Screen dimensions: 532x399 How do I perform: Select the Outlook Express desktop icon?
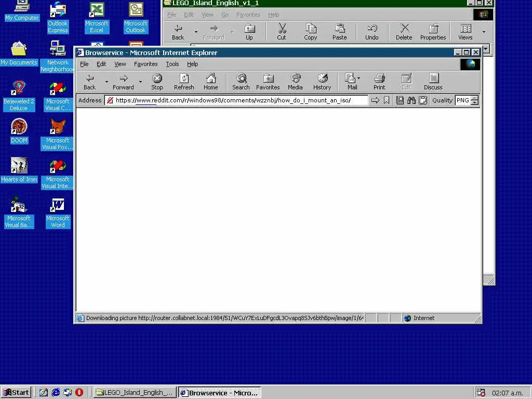[x=58, y=18]
